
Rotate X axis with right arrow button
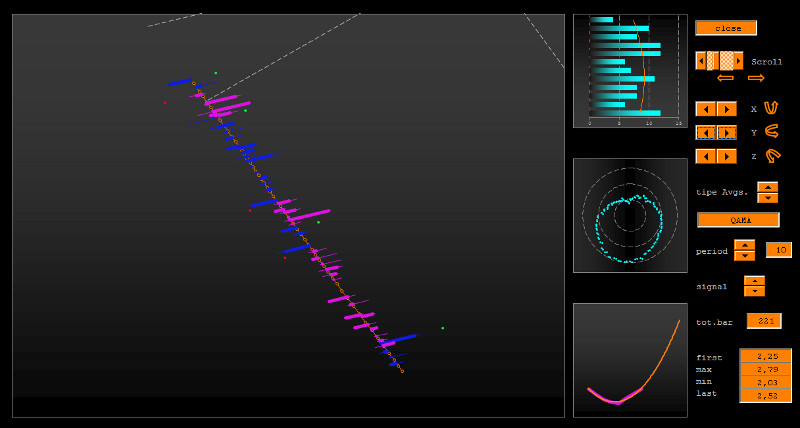[x=726, y=108]
